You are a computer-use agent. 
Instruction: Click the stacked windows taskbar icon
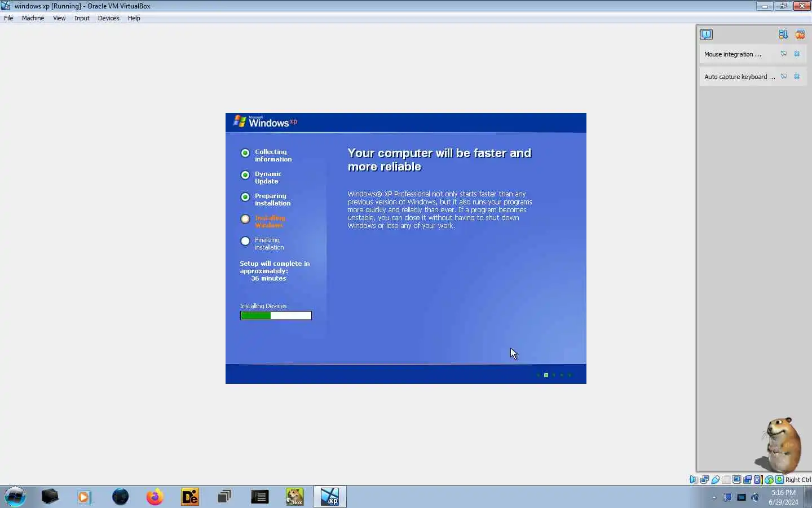coord(224,497)
